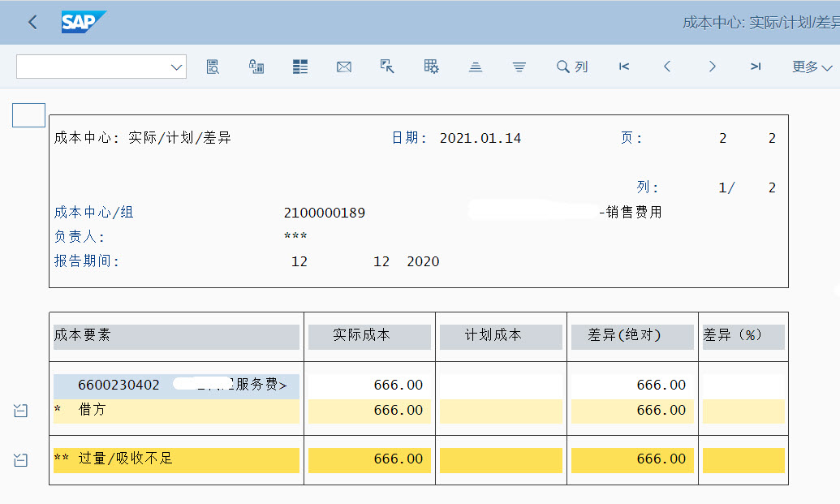Screen dimensions: 840x504
Task: Click inside the command input field
Action: (89, 67)
